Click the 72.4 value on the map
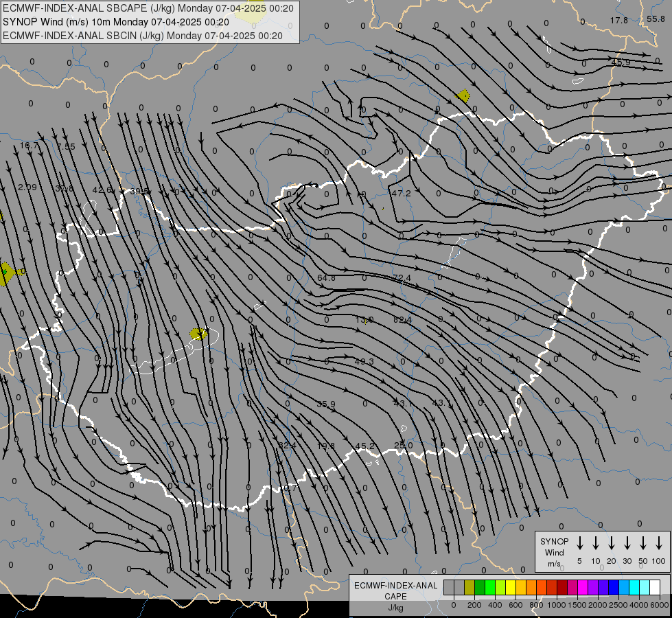 click(x=402, y=278)
